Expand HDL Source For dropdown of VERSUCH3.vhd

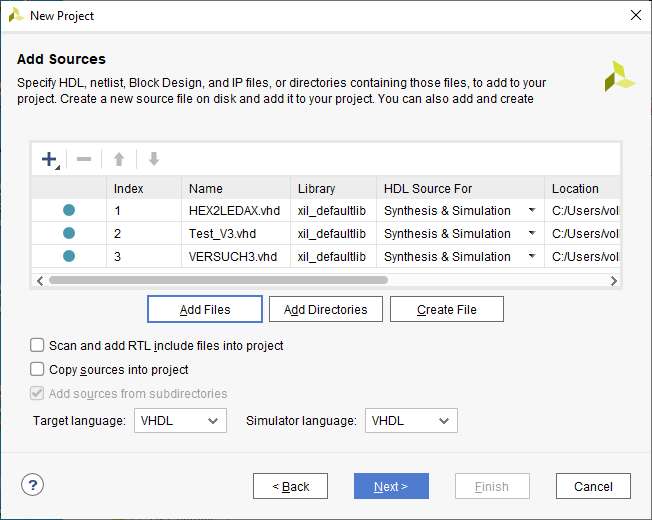click(531, 257)
